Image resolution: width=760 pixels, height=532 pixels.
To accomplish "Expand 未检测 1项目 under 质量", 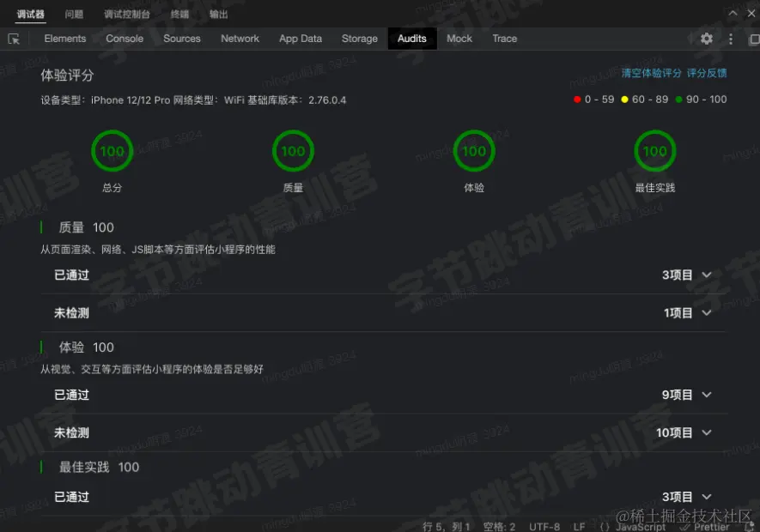I will (706, 312).
